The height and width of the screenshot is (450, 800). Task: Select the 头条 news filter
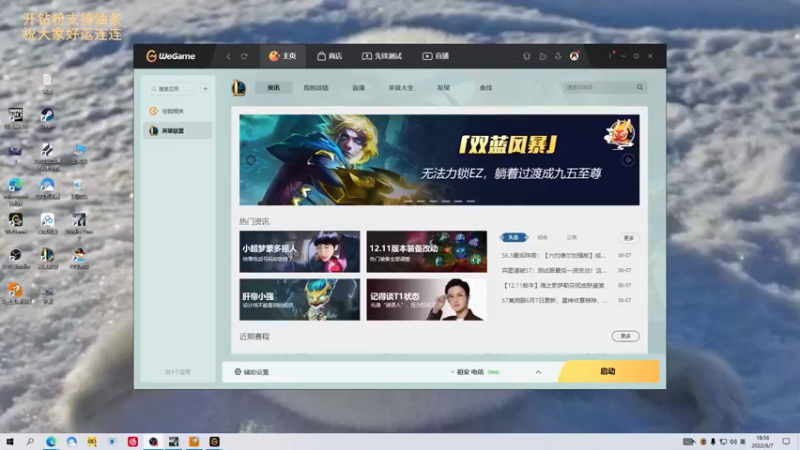(514, 237)
